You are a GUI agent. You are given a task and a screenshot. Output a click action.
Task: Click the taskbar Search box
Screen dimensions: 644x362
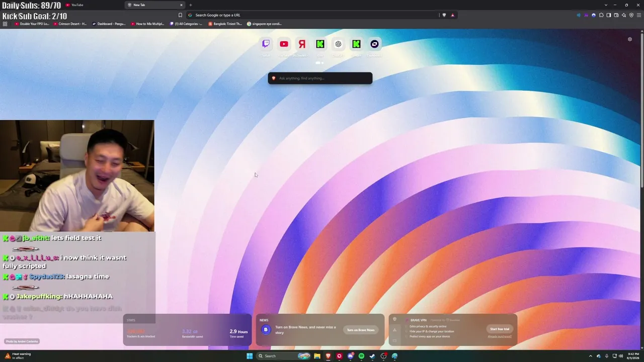tap(284, 356)
